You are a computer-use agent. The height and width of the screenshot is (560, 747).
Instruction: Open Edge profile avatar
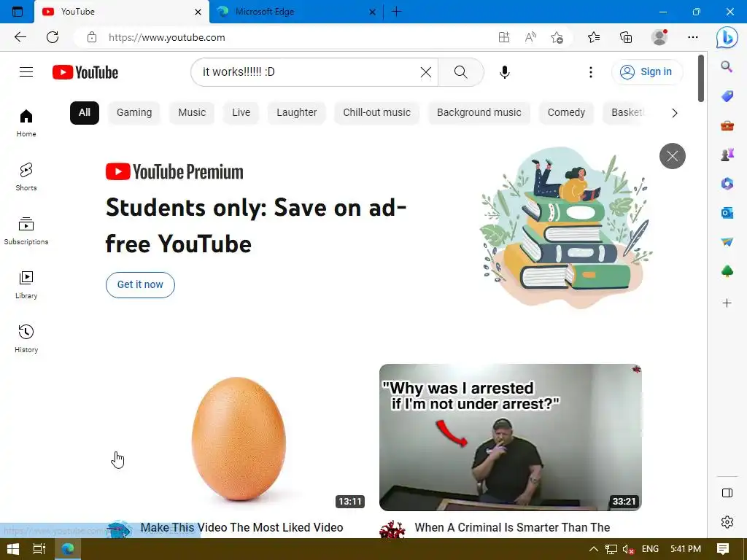[659, 37]
